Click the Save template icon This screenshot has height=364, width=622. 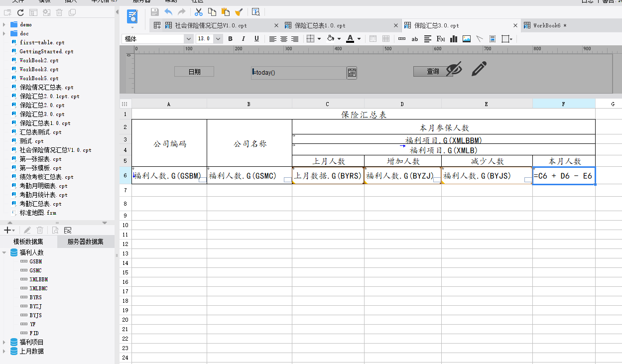pyautogui.click(x=155, y=11)
